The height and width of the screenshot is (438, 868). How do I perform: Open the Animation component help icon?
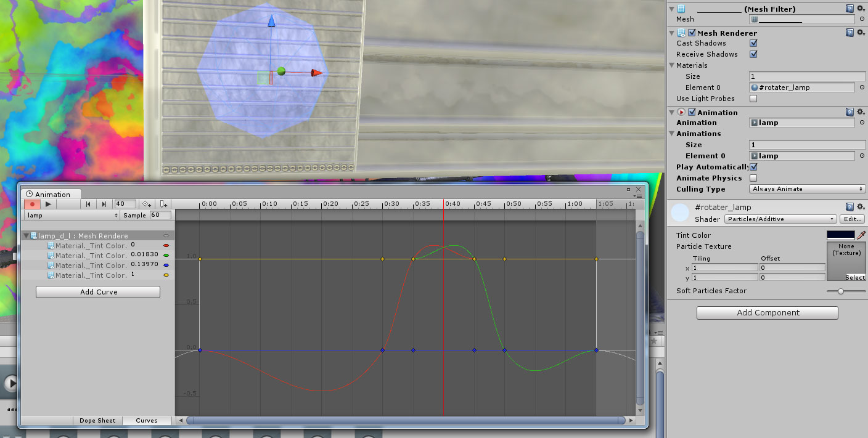pos(850,112)
